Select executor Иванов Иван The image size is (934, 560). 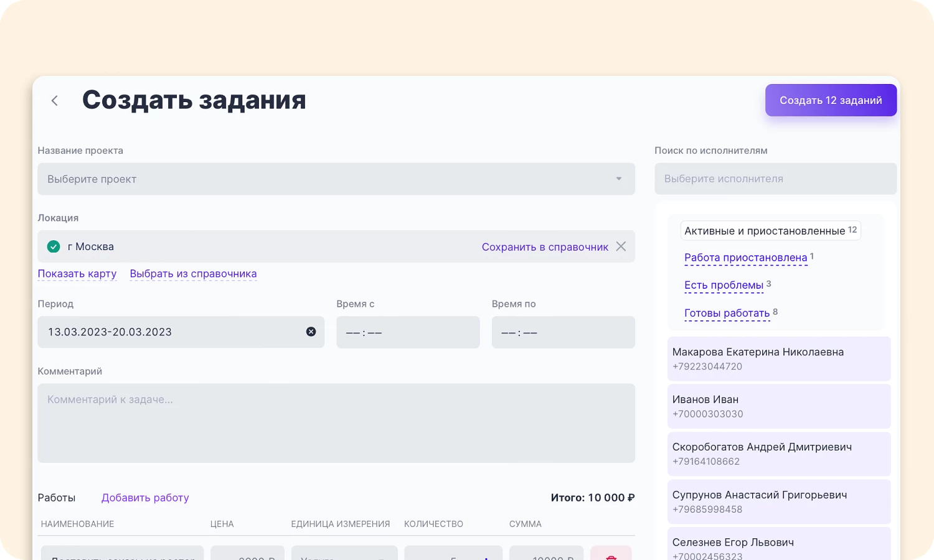(x=779, y=406)
